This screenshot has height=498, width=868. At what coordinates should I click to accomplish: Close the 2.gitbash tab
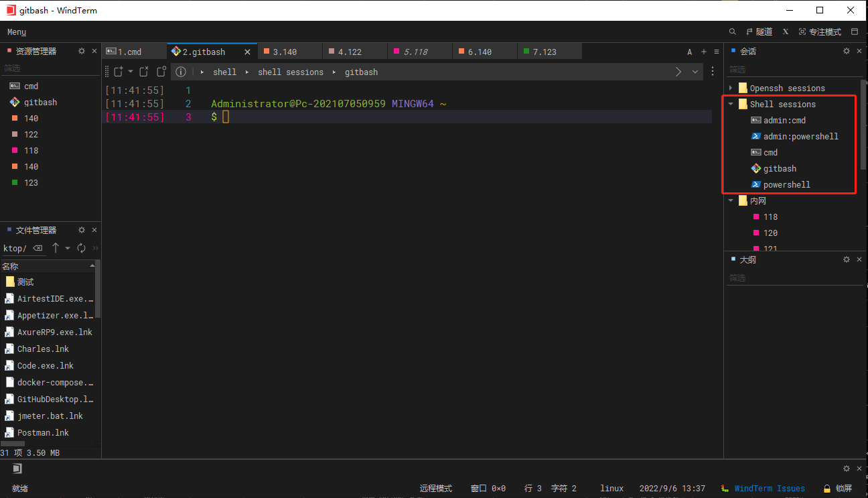tap(247, 52)
